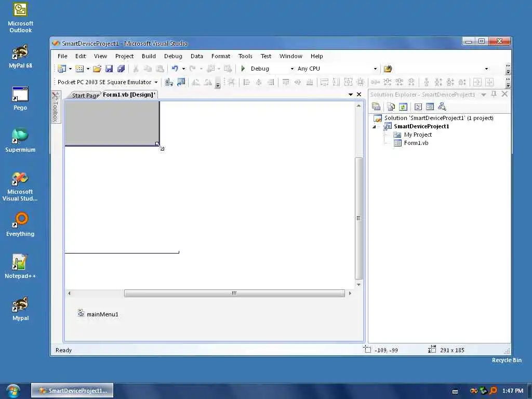Click the Find in Files folder icon
Image resolution: width=532 pixels, height=399 pixels.
point(388,69)
